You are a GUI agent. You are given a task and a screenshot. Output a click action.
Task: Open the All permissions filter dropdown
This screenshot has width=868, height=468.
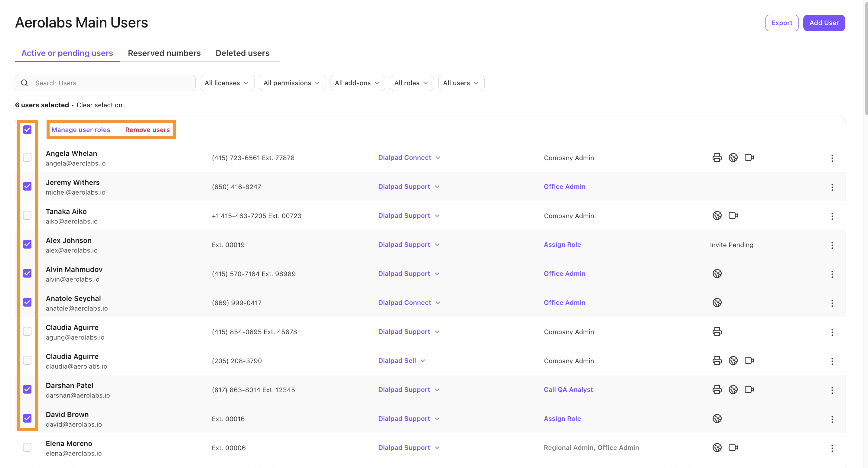coord(292,83)
